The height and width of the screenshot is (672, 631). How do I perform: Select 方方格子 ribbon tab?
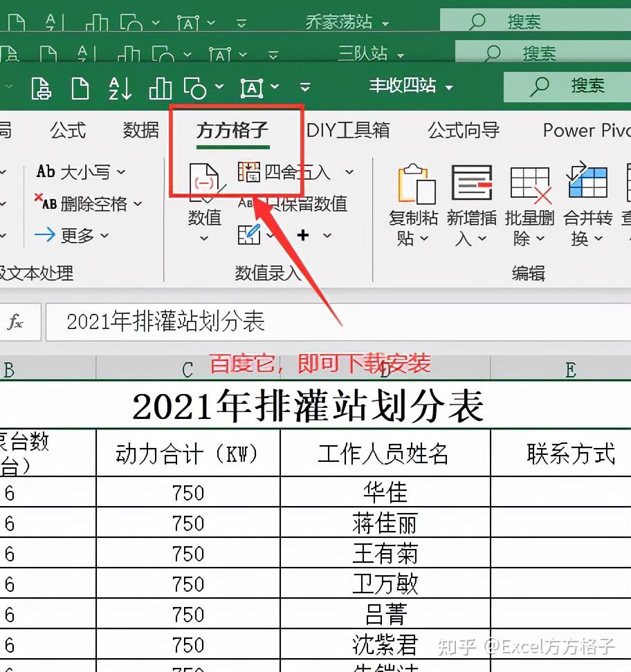(x=232, y=130)
